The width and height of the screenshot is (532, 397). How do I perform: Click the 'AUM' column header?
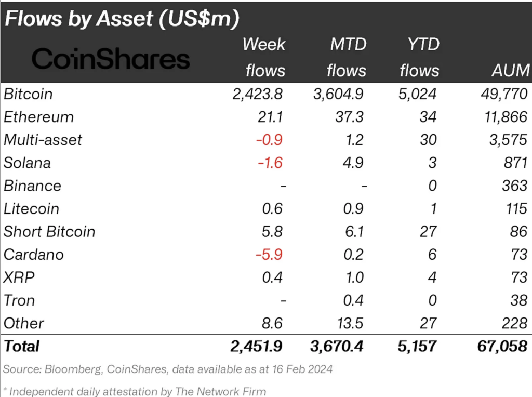click(512, 70)
